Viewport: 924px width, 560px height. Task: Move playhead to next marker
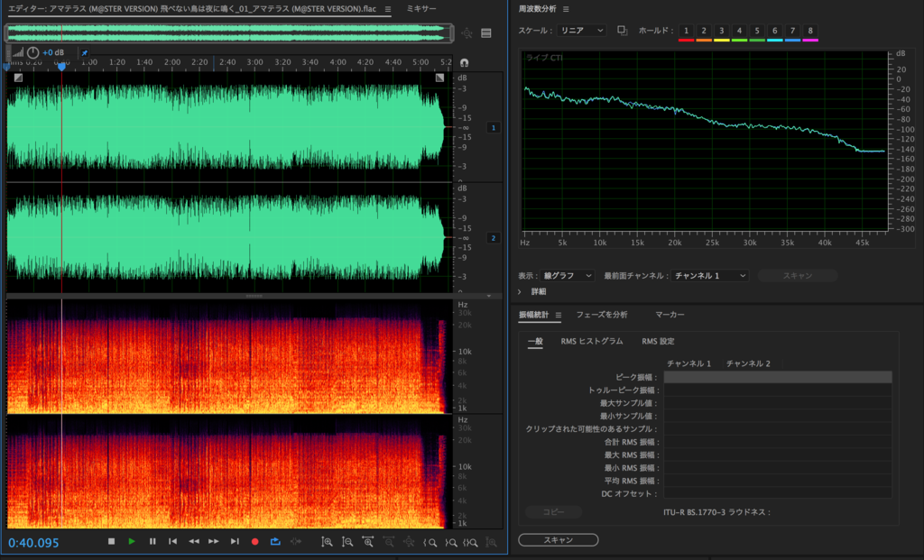coord(235,541)
